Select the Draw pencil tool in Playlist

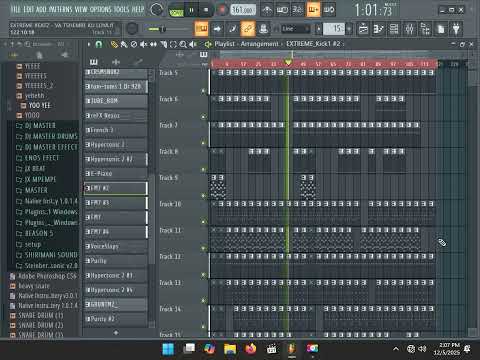[114, 44]
